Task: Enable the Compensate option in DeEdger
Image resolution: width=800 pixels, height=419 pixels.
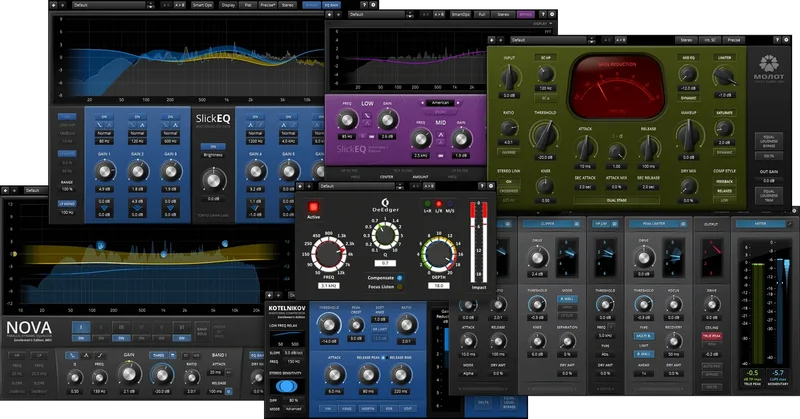Action: (x=399, y=278)
